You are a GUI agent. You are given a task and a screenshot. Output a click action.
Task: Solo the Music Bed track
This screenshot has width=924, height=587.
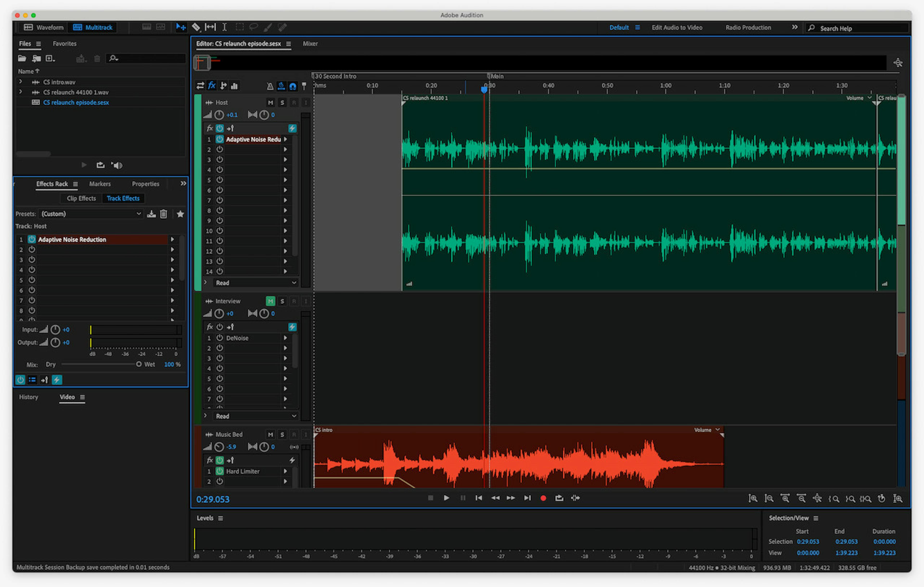[x=282, y=434]
